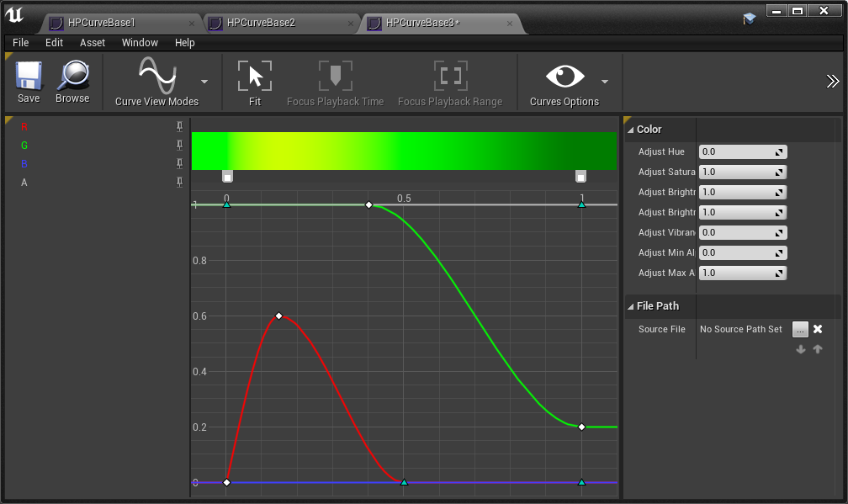Select the teal key at bottom time 1
The image size is (848, 504).
tap(581, 482)
